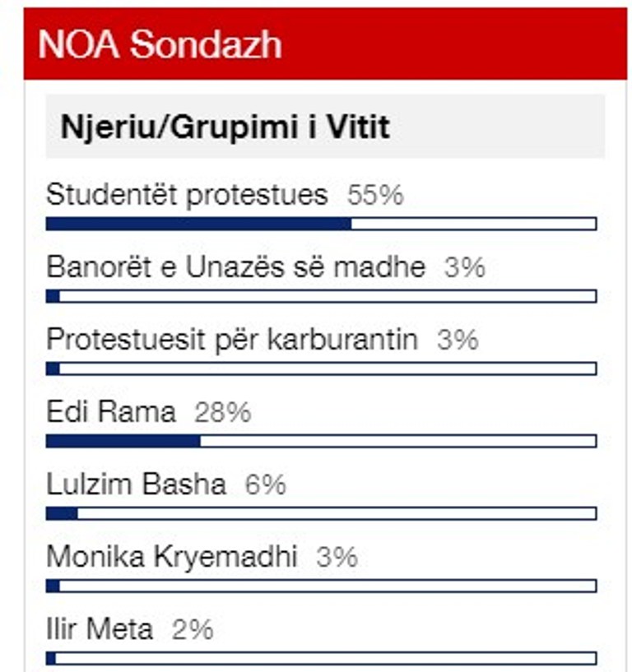Click the Edi Rama option label
Screen dimensions: 632x672
pos(110,412)
